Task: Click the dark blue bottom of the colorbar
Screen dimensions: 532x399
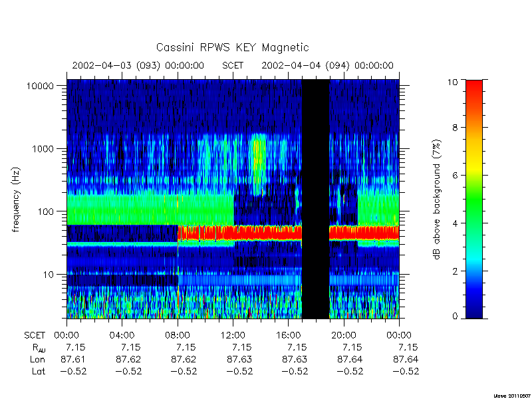Action: coord(474,311)
